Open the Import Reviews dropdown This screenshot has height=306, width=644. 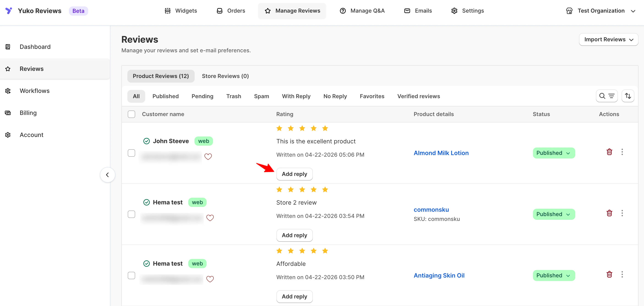(608, 39)
